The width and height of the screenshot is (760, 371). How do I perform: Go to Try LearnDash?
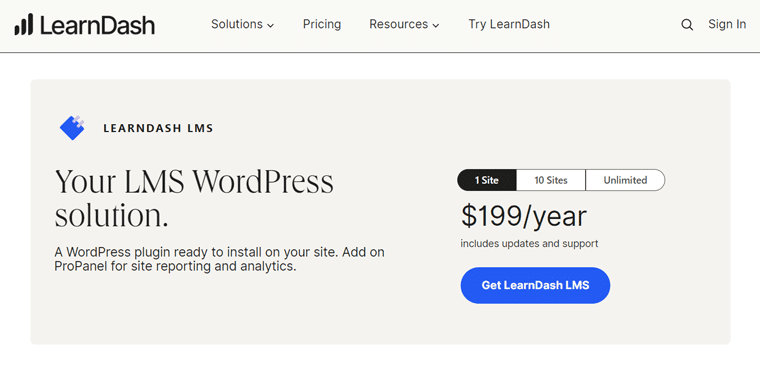tap(509, 24)
